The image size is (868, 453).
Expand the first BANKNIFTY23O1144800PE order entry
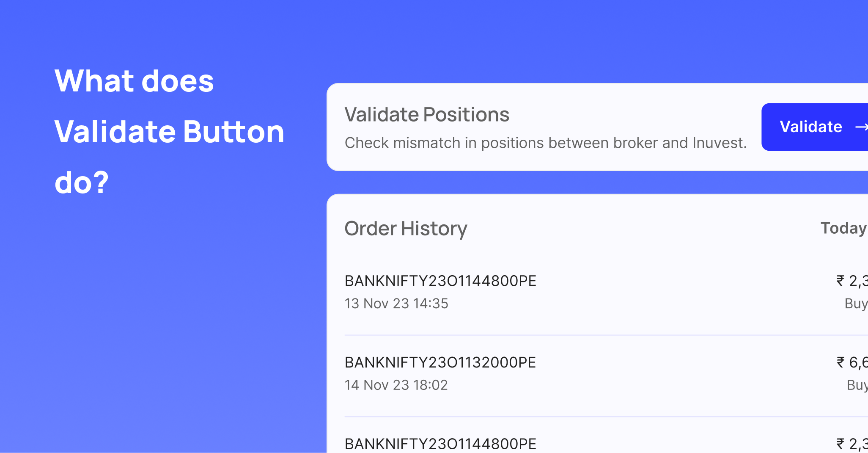coord(440,281)
